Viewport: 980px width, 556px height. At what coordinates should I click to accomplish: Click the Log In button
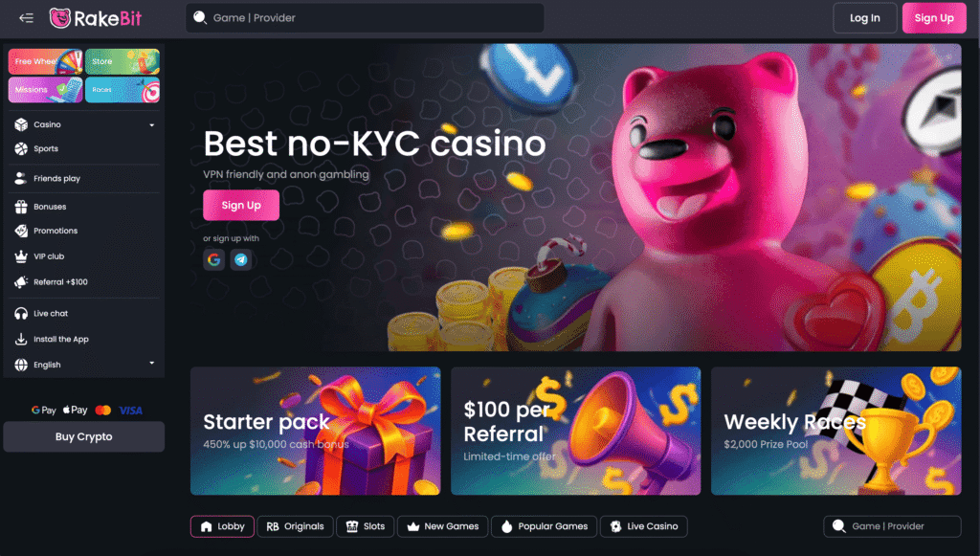[x=864, y=18]
